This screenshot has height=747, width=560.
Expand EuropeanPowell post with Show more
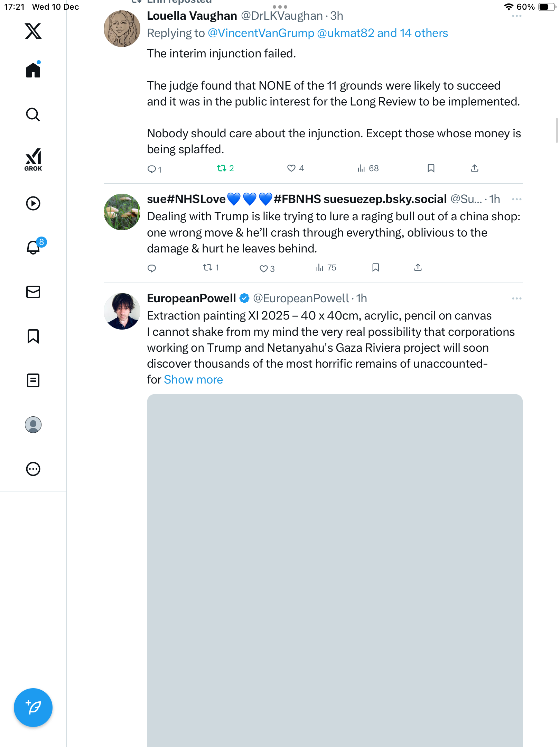pos(193,380)
